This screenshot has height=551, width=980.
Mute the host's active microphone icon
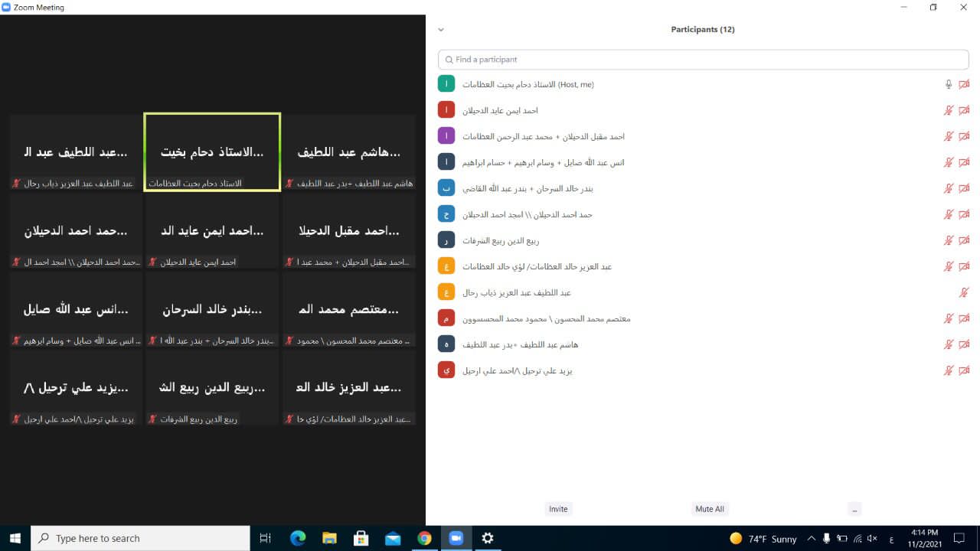[x=949, y=84]
